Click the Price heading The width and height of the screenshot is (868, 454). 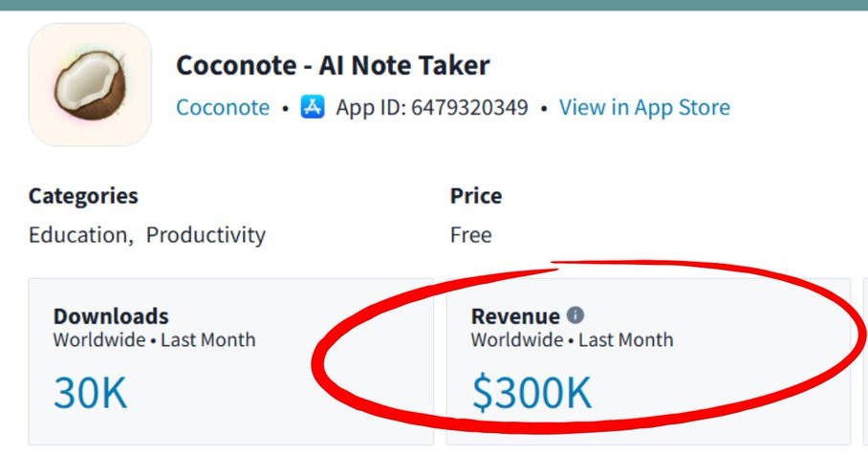pos(476,196)
